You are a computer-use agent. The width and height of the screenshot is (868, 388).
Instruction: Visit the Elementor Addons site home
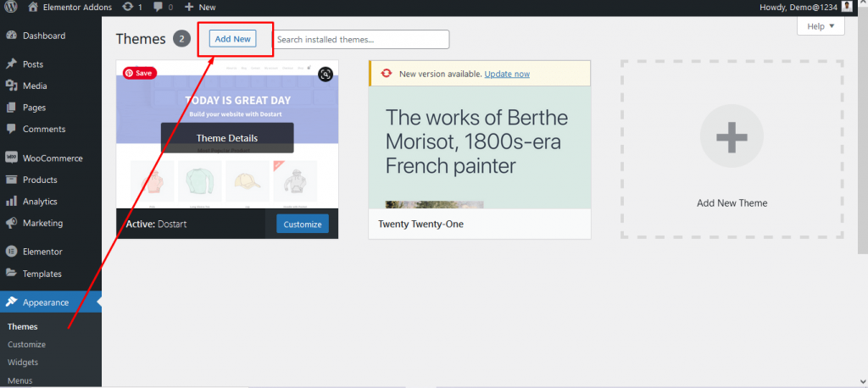click(x=70, y=7)
